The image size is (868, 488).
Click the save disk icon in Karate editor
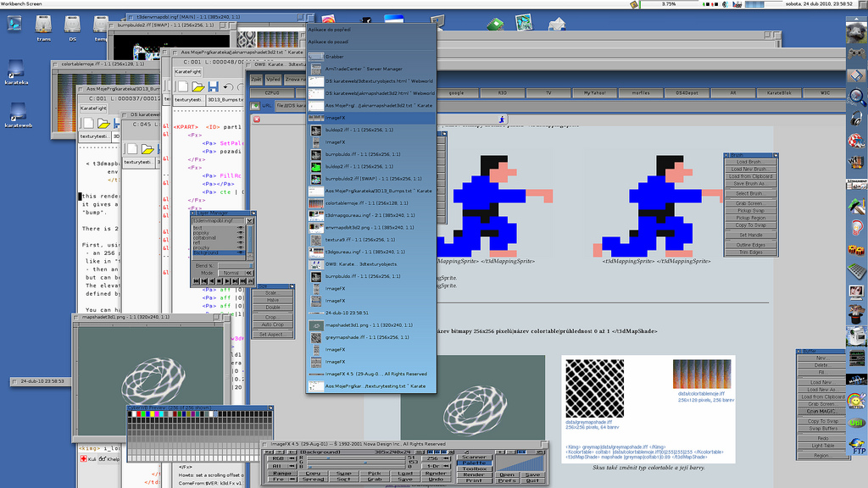(213, 86)
